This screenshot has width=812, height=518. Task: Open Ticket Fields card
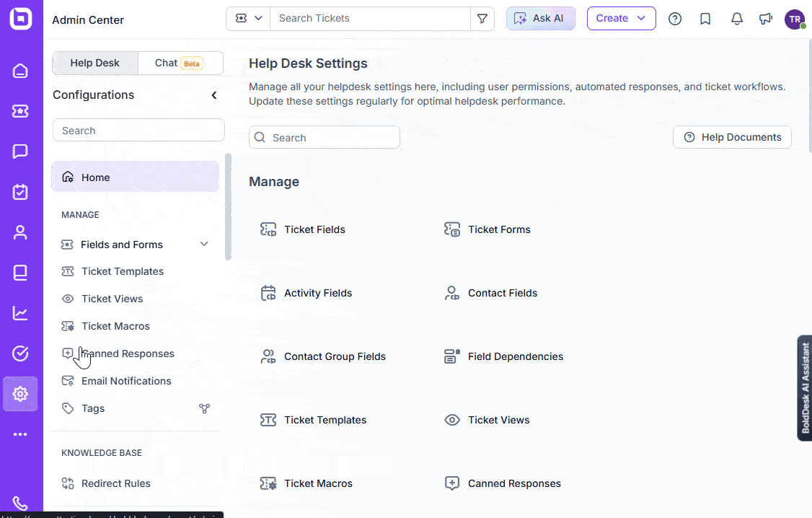[x=302, y=229]
